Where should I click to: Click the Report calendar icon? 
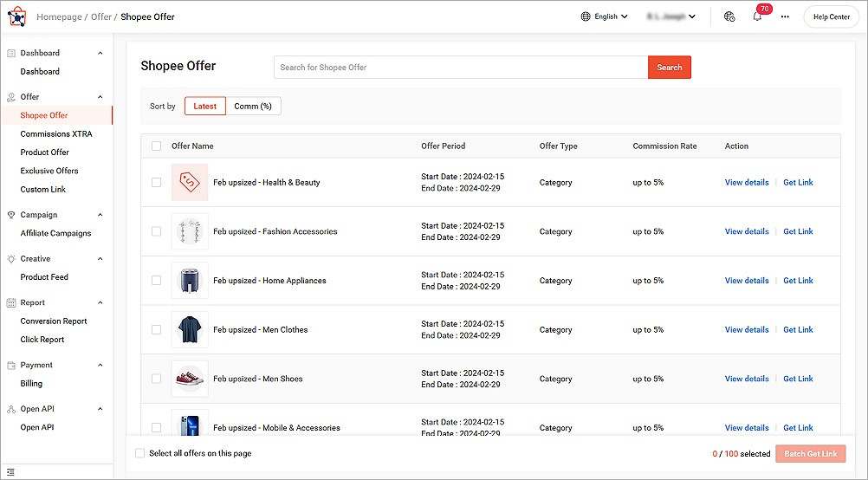[11, 303]
